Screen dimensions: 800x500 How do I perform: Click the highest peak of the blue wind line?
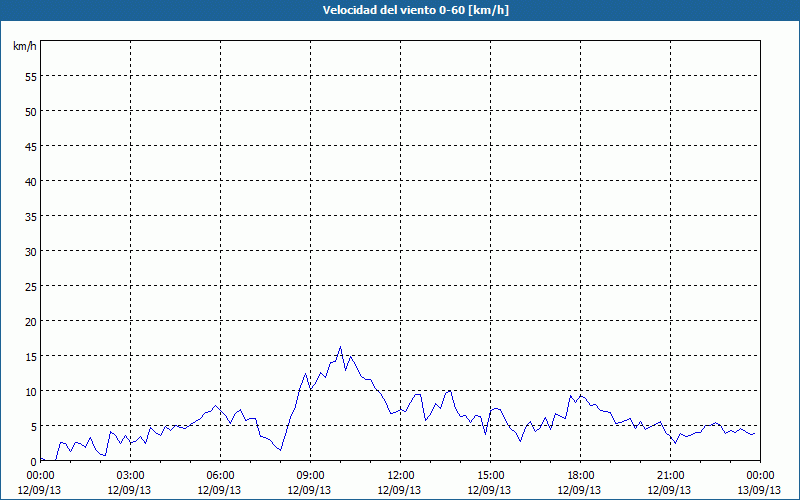[x=341, y=347]
